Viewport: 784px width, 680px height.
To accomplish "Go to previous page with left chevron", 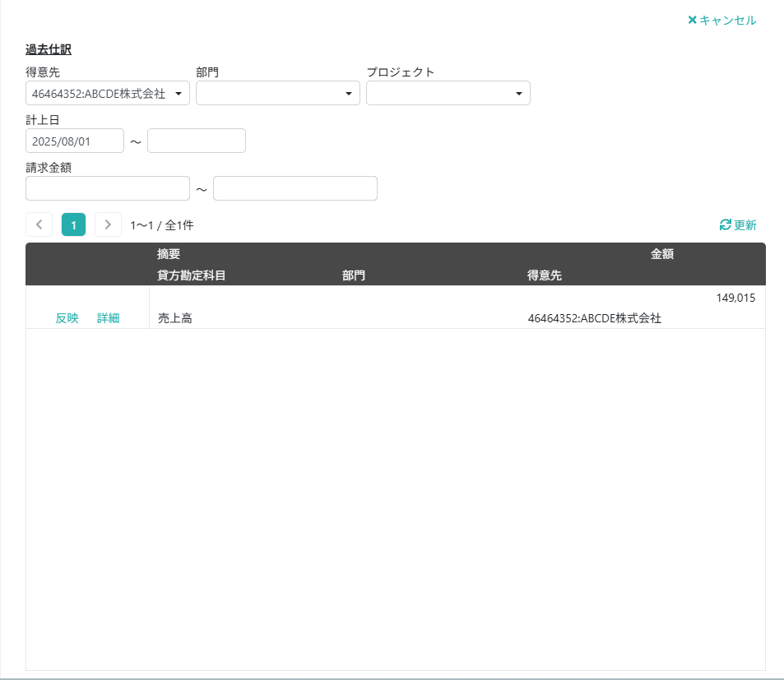I will 39,224.
